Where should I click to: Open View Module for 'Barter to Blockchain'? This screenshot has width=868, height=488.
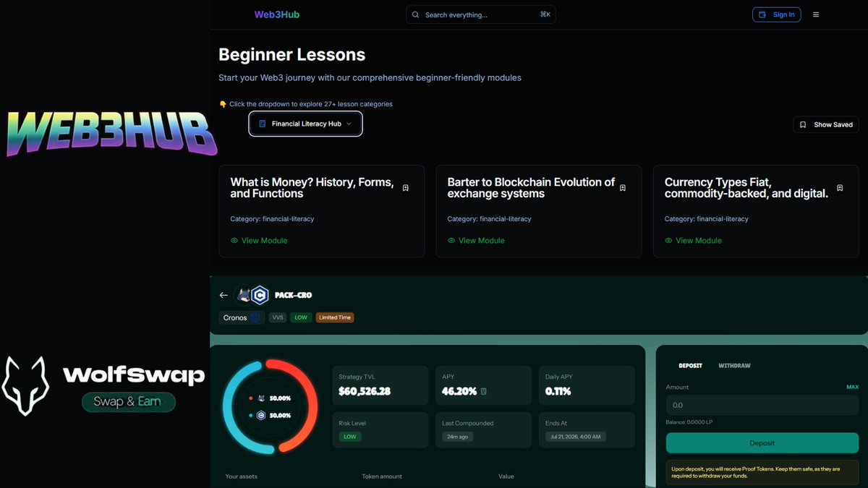[x=476, y=241]
